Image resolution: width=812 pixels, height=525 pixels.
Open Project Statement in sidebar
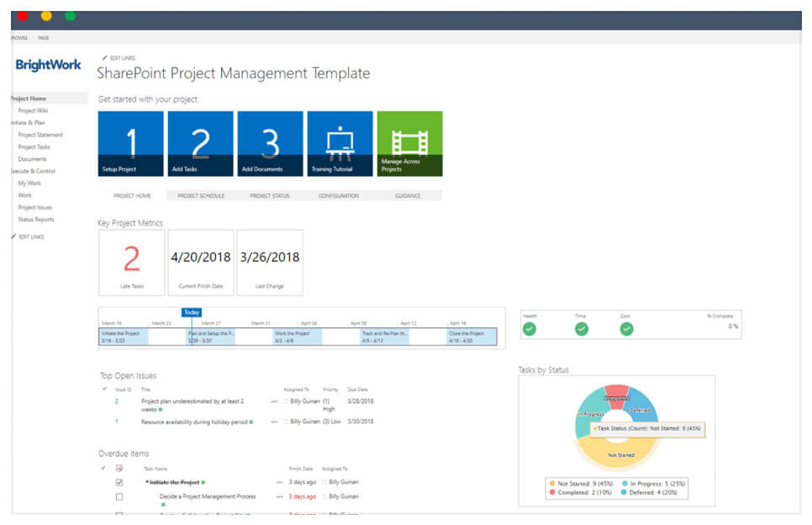click(40, 135)
